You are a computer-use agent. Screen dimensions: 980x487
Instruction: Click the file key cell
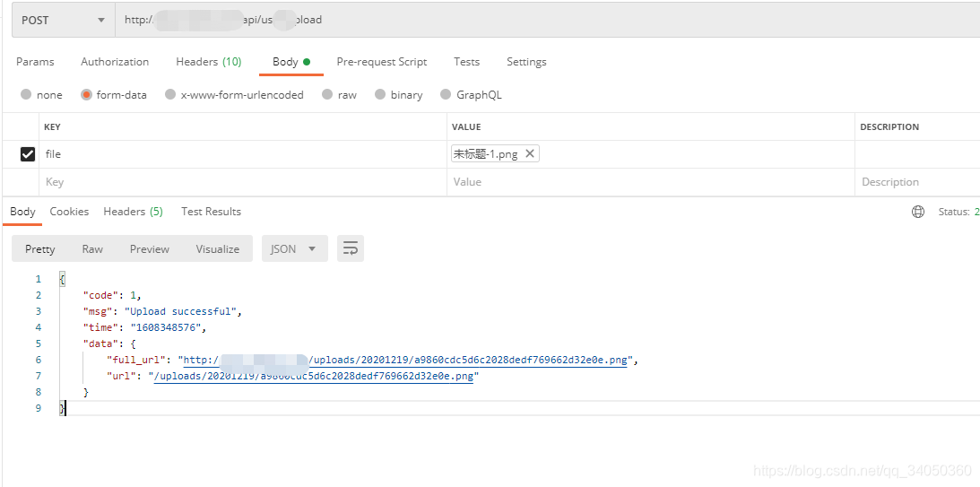pyautogui.click(x=243, y=153)
